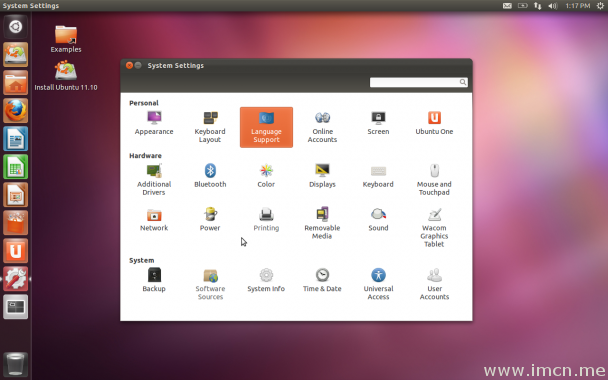Open Home Folder from launcher
This screenshot has height=380, width=608.
pyautogui.click(x=16, y=83)
